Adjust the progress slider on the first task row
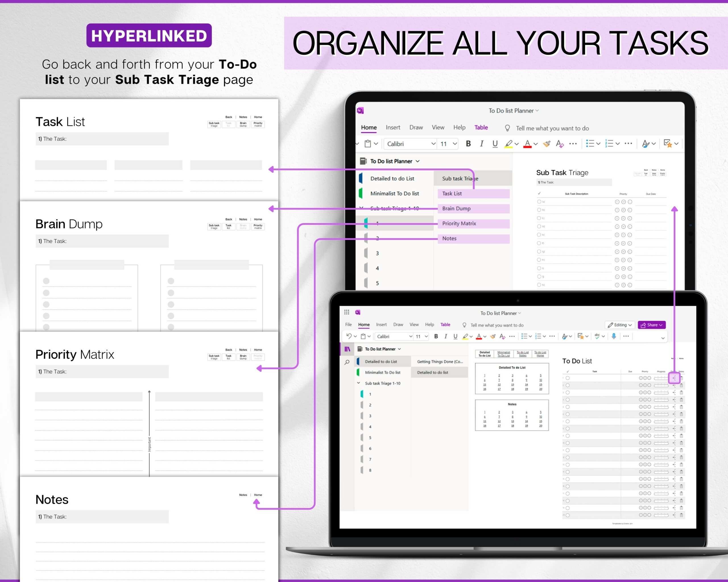This screenshot has height=582, width=728. (x=661, y=378)
